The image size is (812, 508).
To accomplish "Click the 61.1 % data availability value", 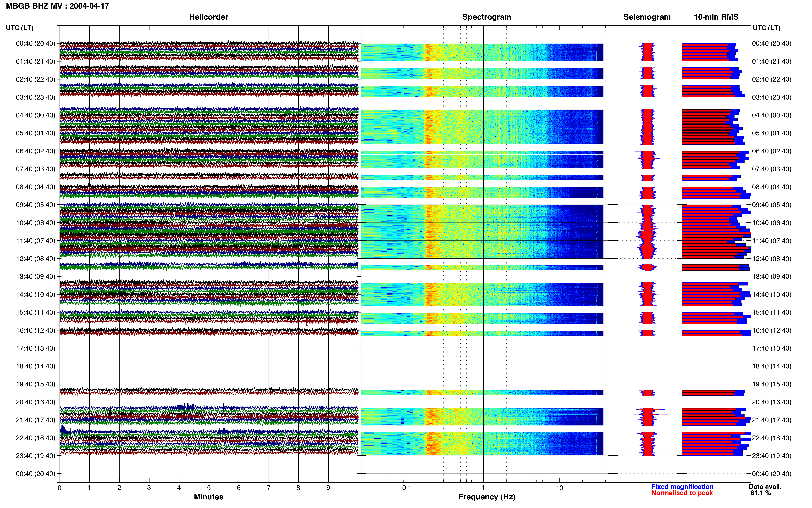I will click(761, 493).
